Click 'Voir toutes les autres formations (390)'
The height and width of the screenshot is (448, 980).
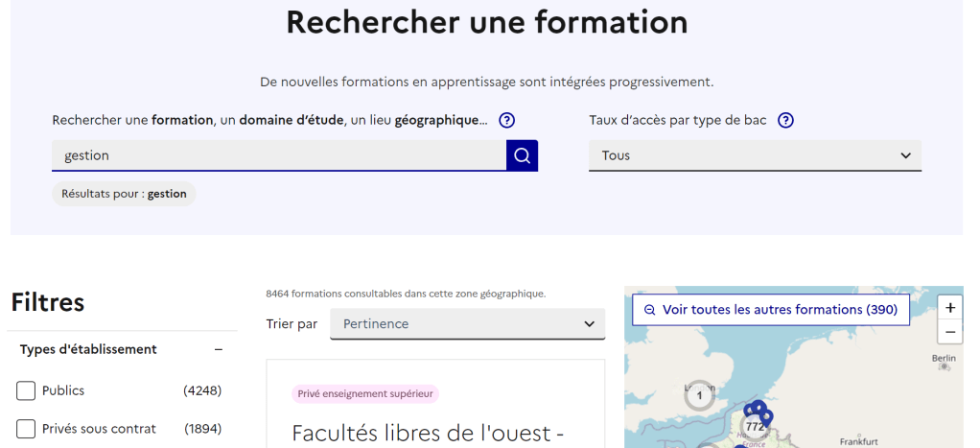[x=770, y=310]
